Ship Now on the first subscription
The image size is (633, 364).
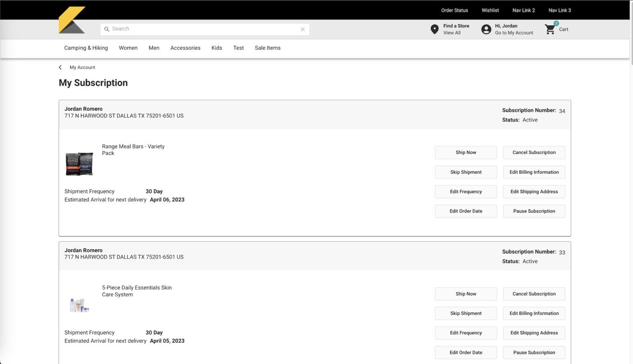(x=466, y=152)
